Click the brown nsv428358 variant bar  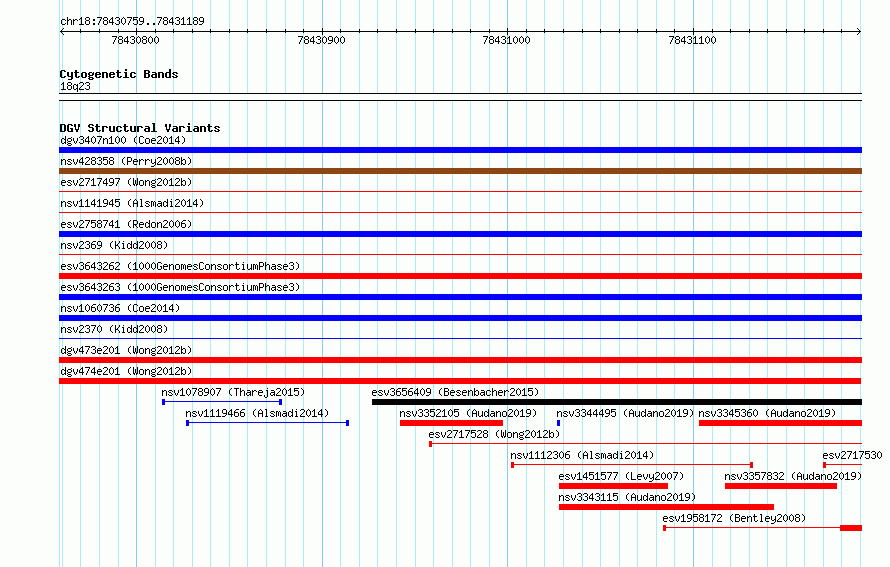click(460, 171)
